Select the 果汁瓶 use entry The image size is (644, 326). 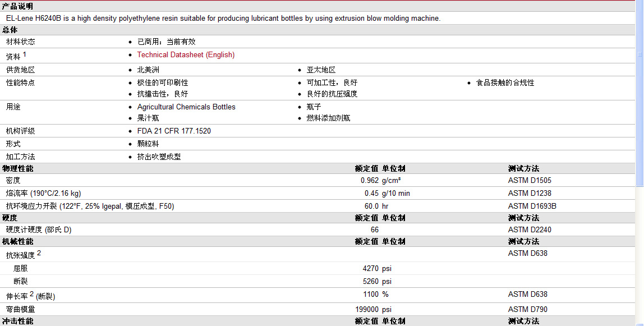148,118
